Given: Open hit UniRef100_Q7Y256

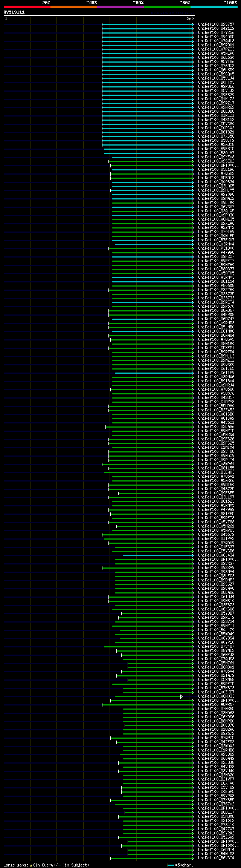Looking at the screenshot, I should pyautogui.click(x=216, y=32).
